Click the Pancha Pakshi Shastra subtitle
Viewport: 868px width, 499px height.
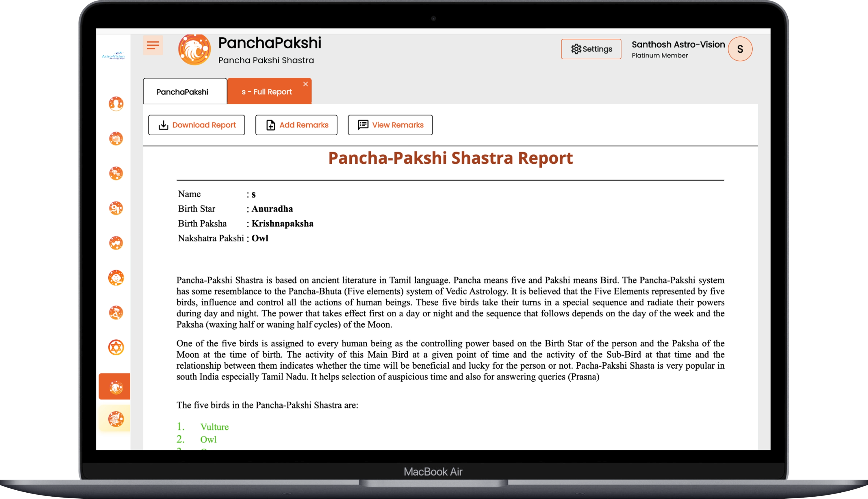tap(266, 60)
